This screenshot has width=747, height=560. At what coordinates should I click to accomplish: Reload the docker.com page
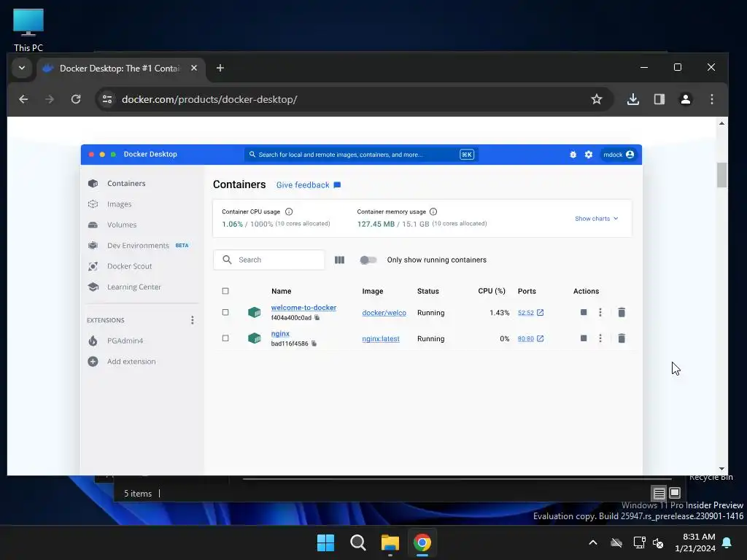pyautogui.click(x=76, y=99)
